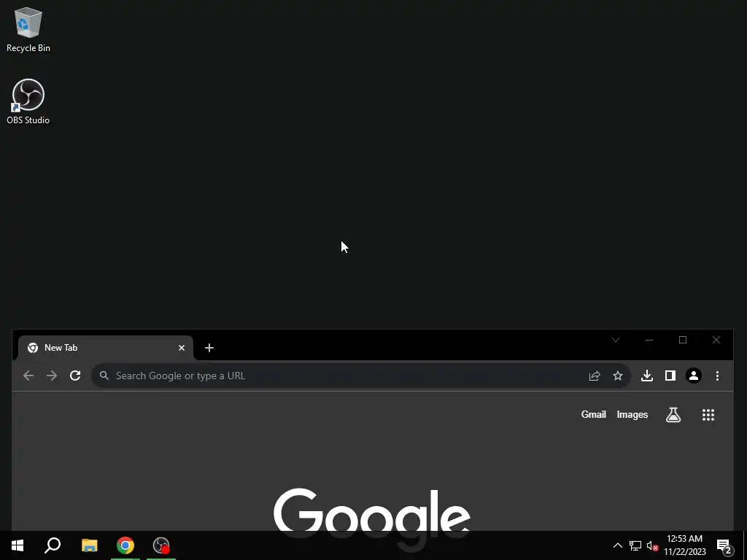Add a new Chrome tab
This screenshot has width=747, height=560.
point(209,348)
